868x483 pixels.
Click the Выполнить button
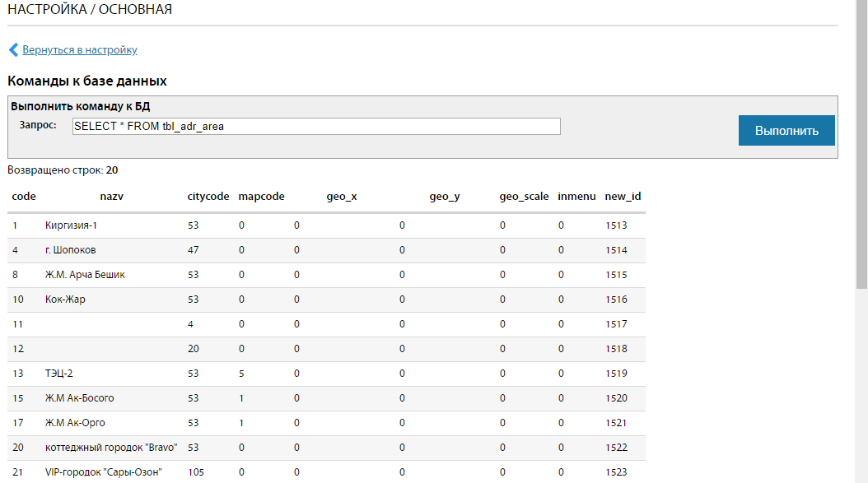coord(786,131)
